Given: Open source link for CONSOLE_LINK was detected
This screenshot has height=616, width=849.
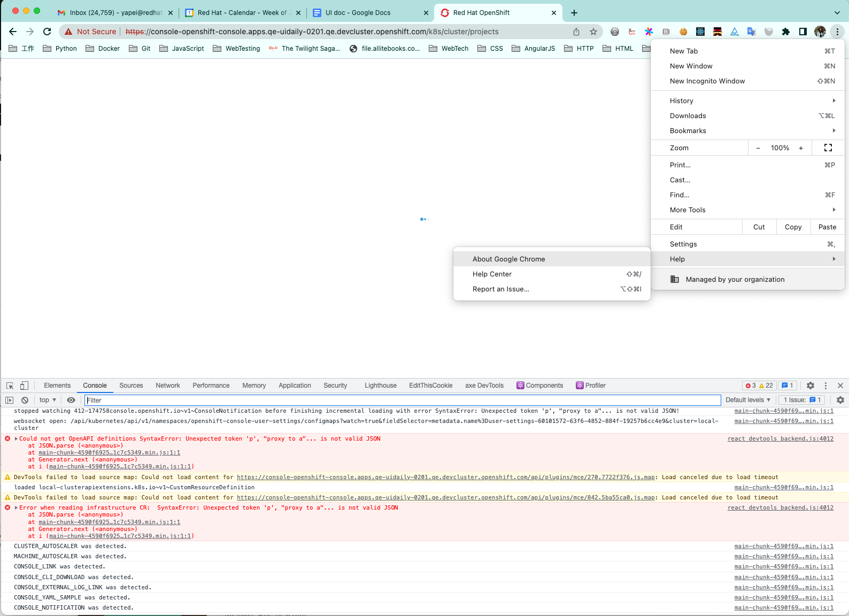Looking at the screenshot, I should click(784, 567).
